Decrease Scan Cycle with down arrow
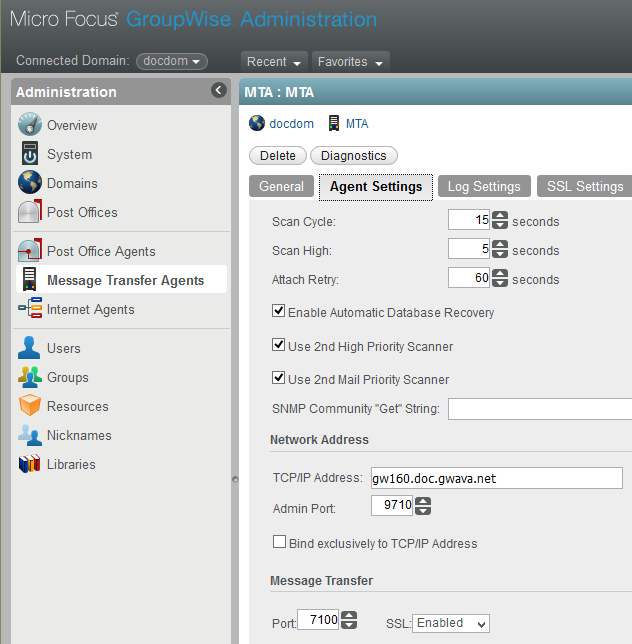 (499, 225)
